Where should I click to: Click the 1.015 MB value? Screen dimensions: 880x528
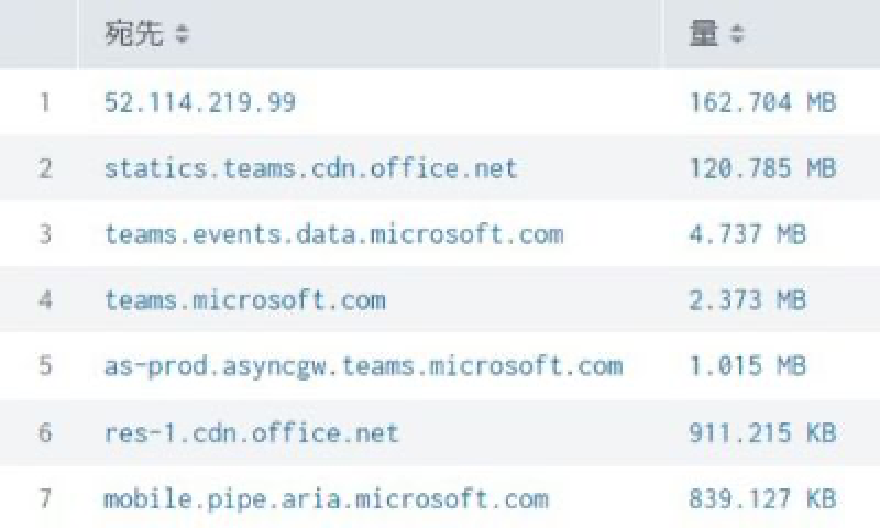click(x=747, y=366)
